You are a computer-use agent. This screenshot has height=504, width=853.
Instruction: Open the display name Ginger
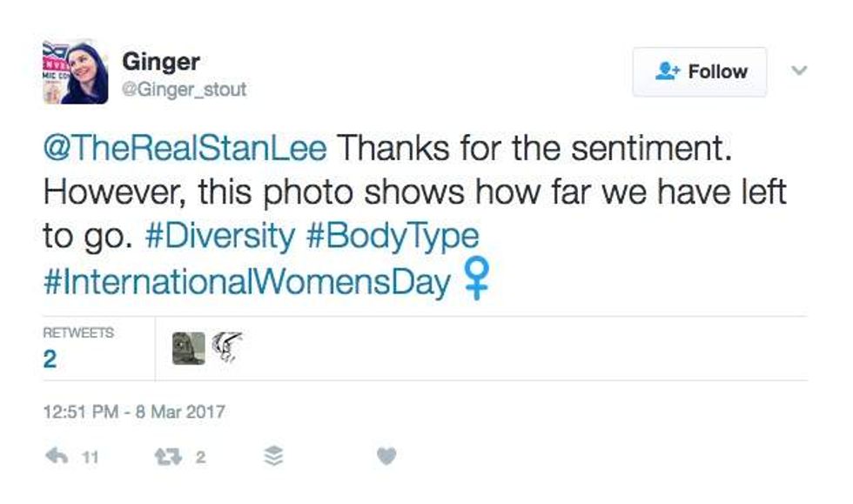(161, 62)
